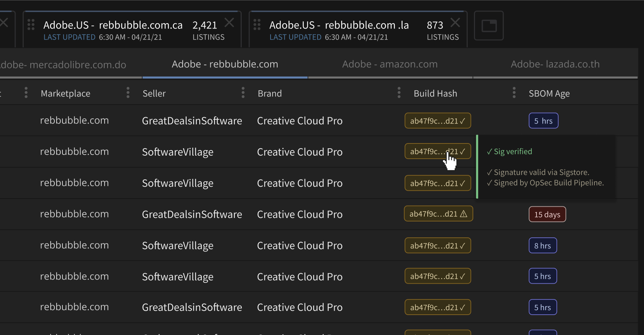Open Build Hash column options menu
The image size is (644, 335).
(399, 92)
